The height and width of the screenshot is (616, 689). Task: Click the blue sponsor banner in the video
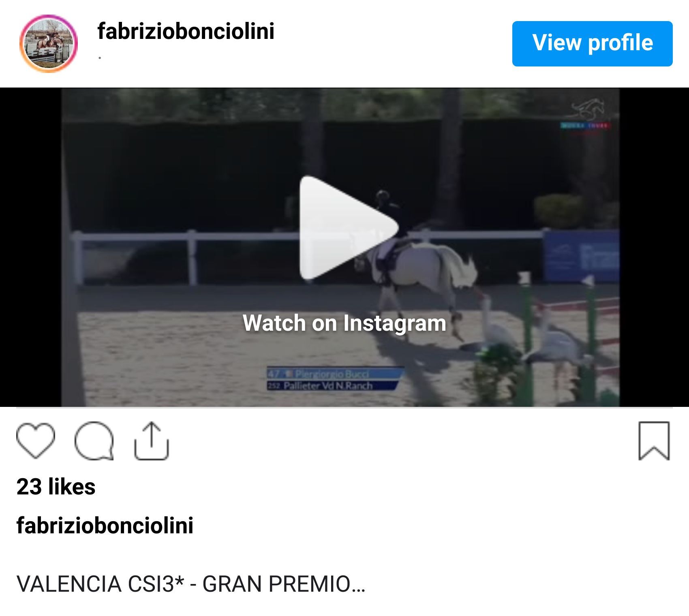pos(582,256)
